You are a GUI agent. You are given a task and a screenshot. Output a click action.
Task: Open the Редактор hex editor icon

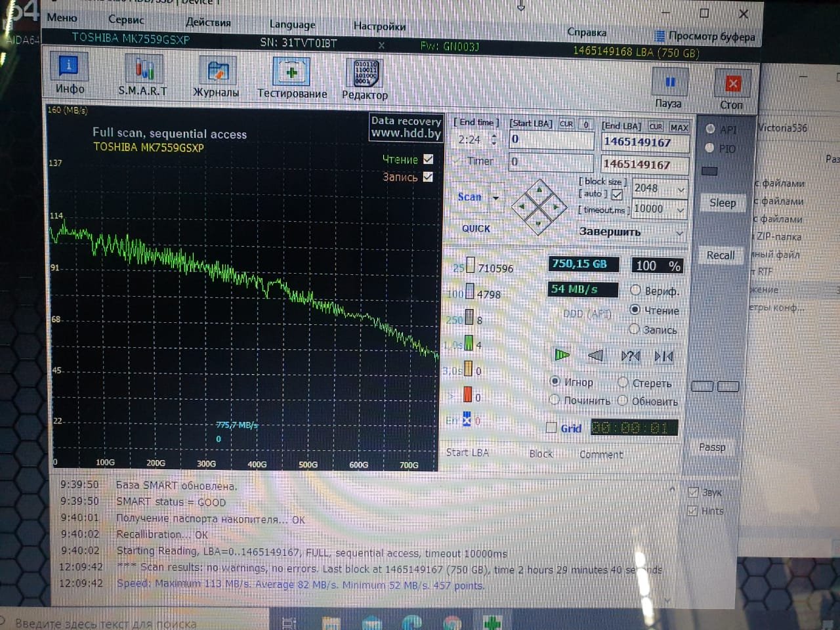[x=365, y=73]
